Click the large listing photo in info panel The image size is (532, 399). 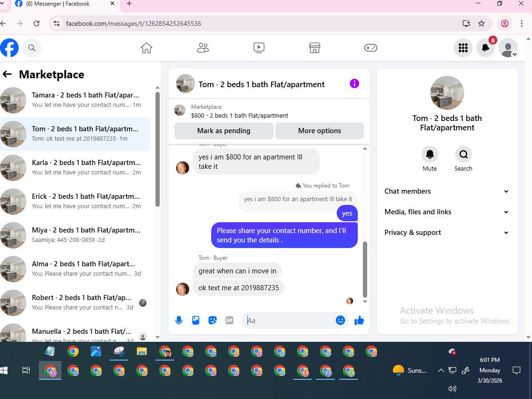447,93
